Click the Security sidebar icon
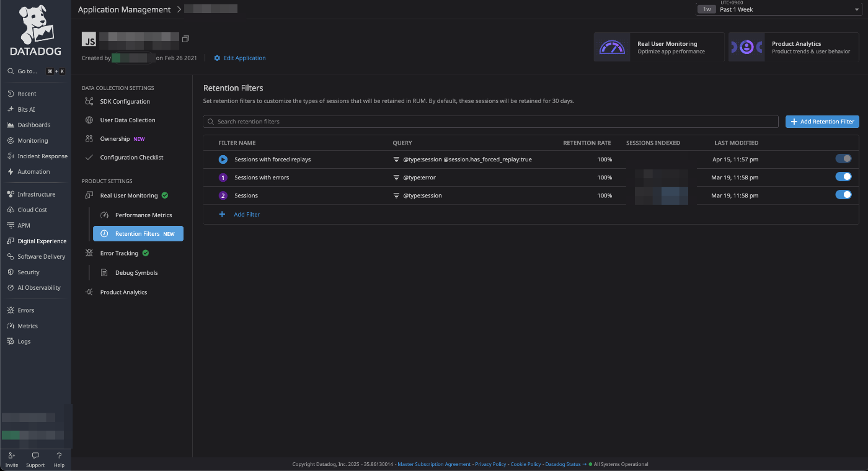Screen dimensions: 868x471 11,272
